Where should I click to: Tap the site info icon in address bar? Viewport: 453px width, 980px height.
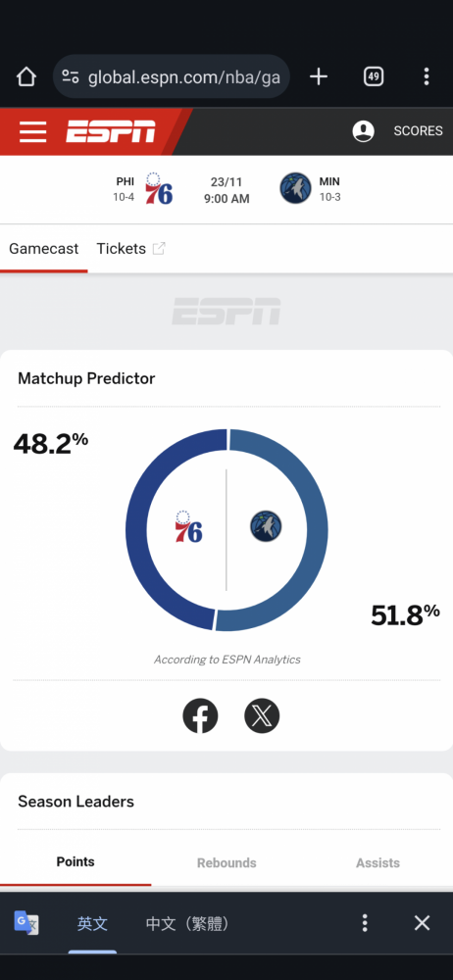coord(70,76)
